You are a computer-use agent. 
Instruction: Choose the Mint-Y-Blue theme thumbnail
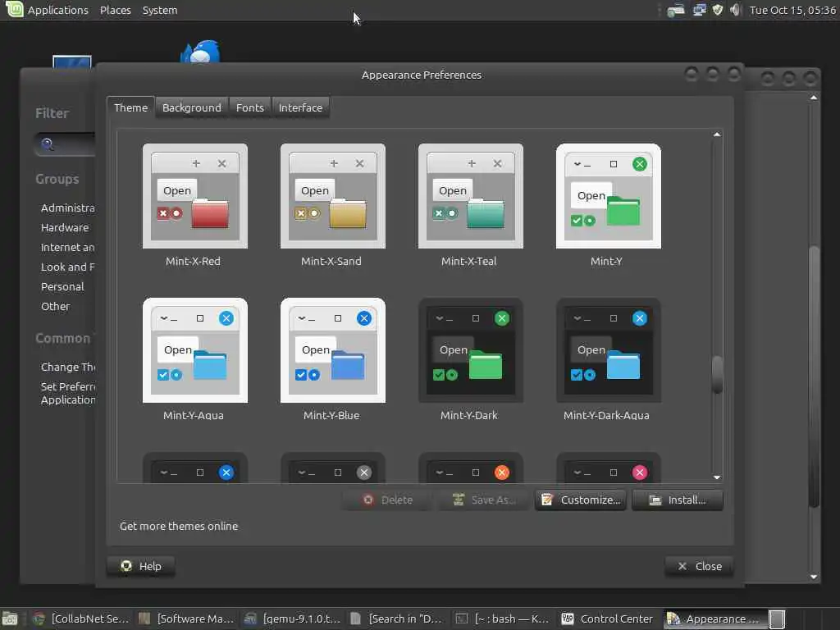333,350
